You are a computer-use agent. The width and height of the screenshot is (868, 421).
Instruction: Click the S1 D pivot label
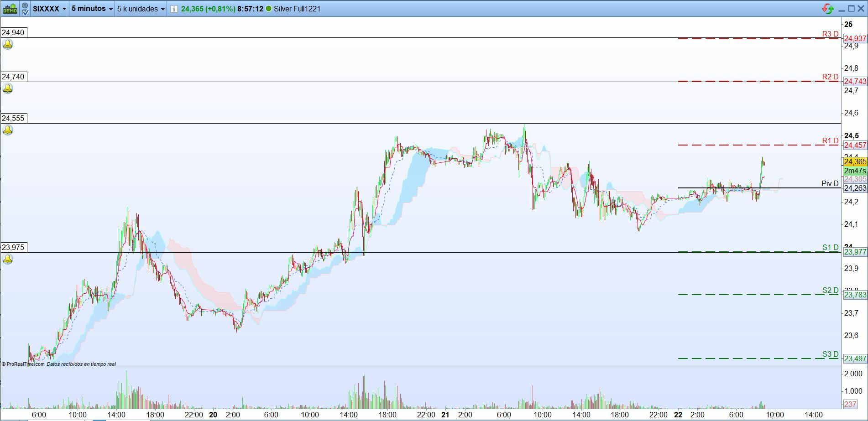[x=830, y=247]
